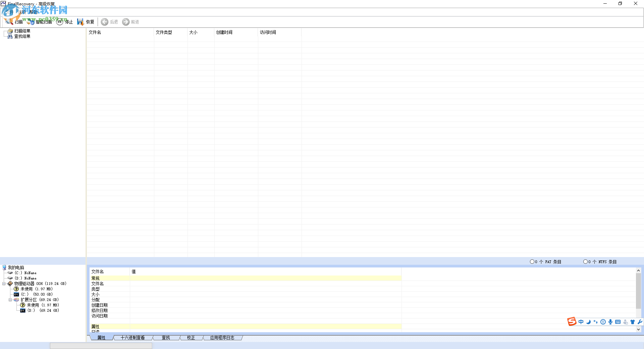644x349 pixels.
Task: Select the 扩展分区 (69.24 GB) label
Action: pyautogui.click(x=40, y=300)
